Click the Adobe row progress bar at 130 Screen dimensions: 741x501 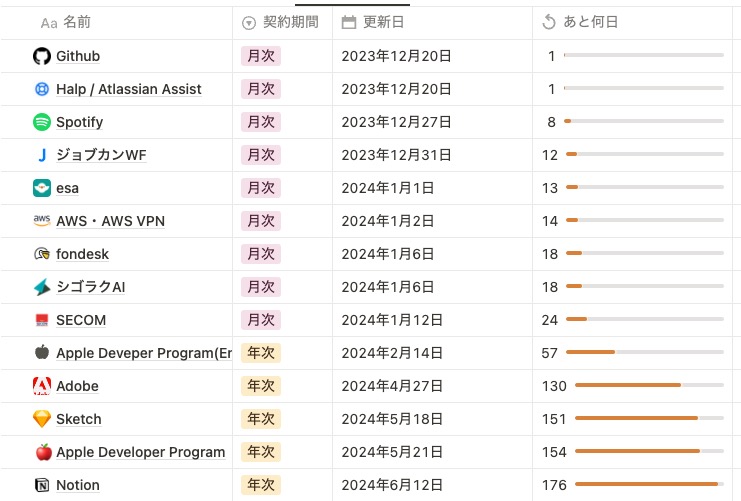649,385
